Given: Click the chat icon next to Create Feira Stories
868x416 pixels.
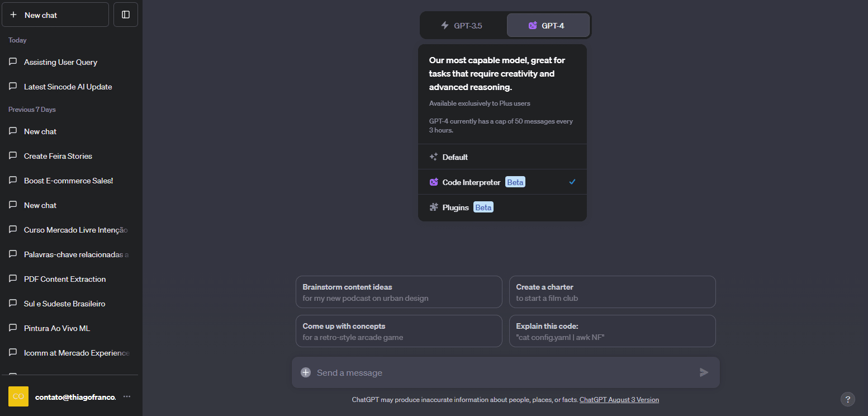Looking at the screenshot, I should 13,156.
